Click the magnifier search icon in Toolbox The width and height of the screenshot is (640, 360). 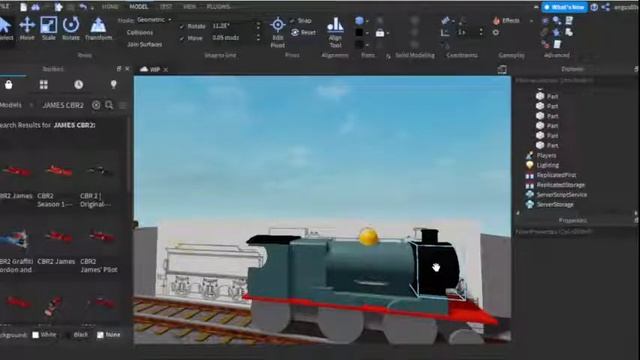[x=109, y=105]
